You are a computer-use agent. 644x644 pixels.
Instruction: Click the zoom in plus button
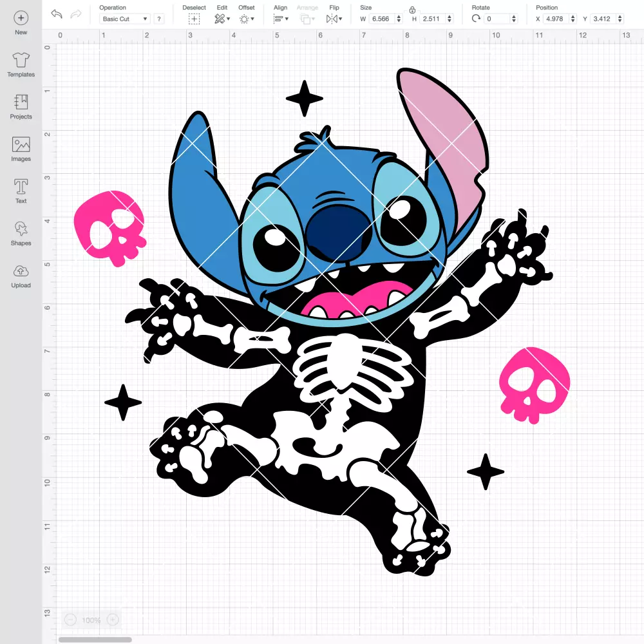[x=113, y=620]
